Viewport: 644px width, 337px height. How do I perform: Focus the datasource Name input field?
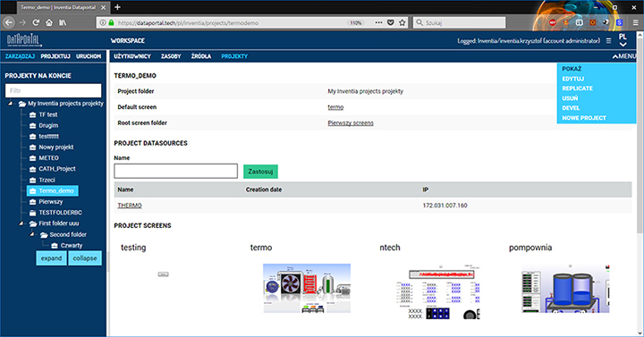point(176,171)
